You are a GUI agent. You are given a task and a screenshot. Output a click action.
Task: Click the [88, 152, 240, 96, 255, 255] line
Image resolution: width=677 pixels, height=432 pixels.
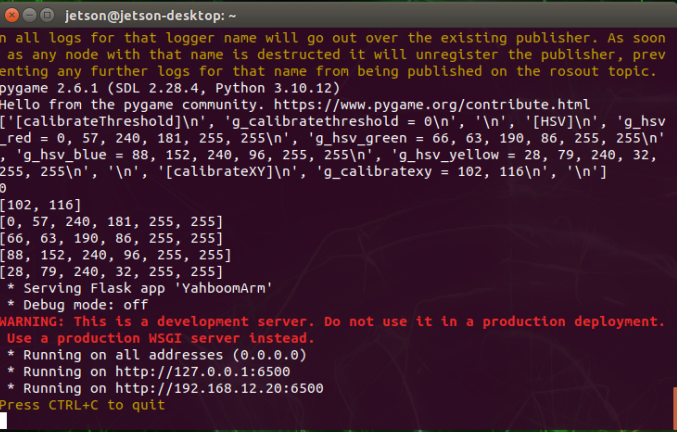tap(111, 254)
